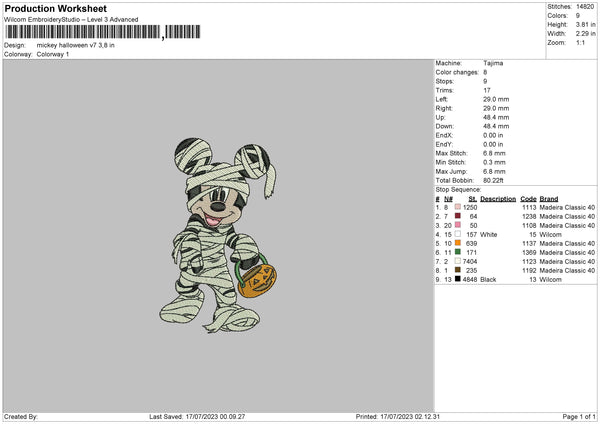Click the Total Bobbin value '80.22ft'
The width and height of the screenshot is (600, 424).
pos(493,180)
